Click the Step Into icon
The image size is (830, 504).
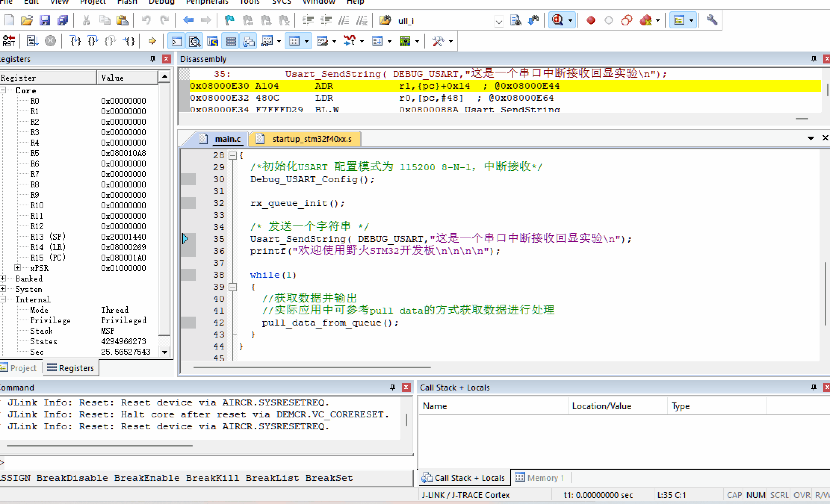click(x=75, y=41)
